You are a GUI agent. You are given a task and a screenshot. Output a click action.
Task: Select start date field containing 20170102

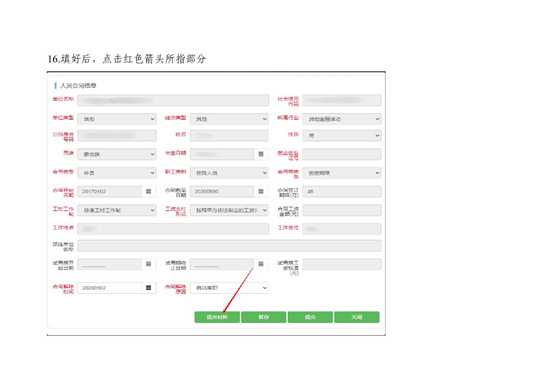[x=110, y=192]
